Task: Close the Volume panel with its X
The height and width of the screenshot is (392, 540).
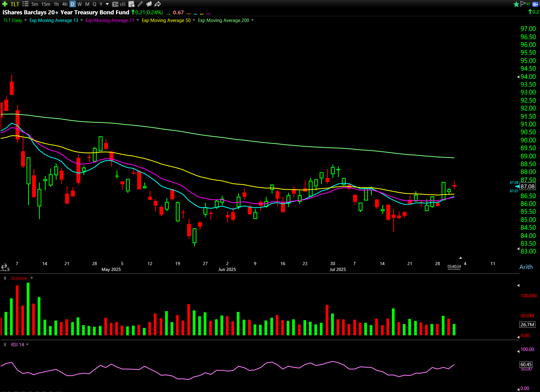Action: [x=5, y=278]
